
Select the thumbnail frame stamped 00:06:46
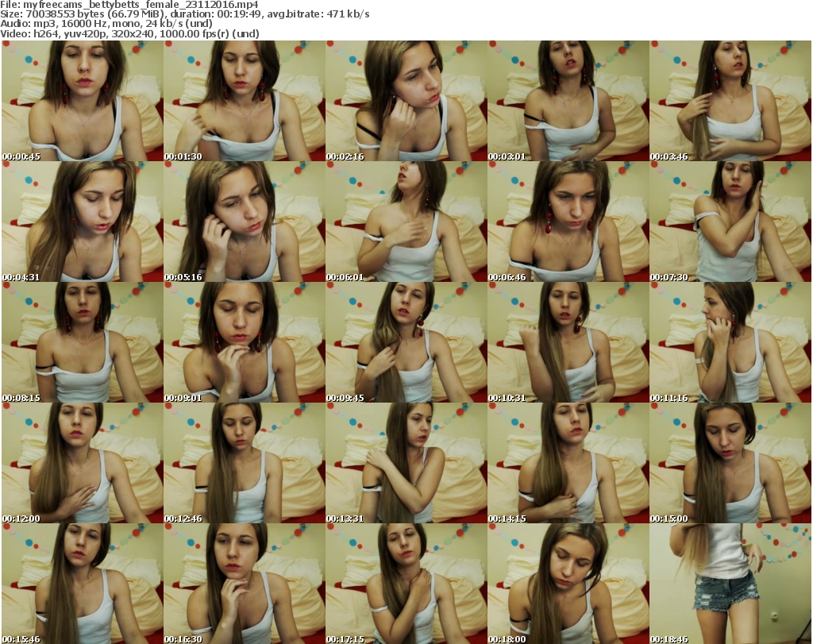(568, 222)
